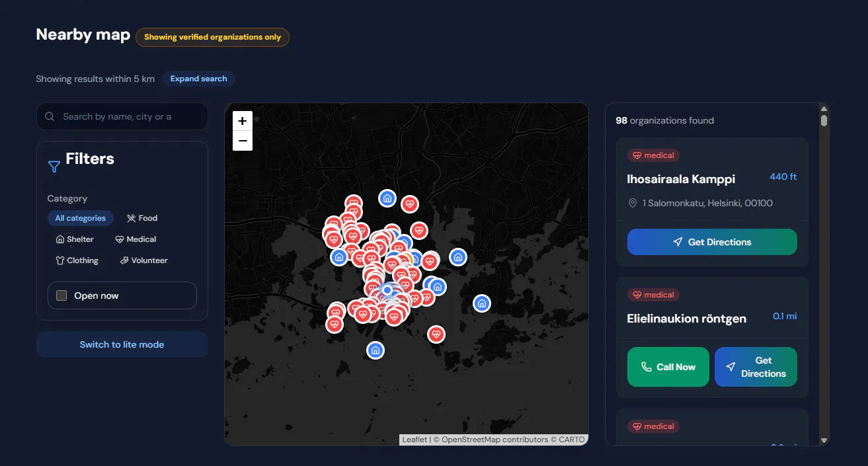Open the Leaflet attribution link
The image size is (868, 466).
pos(414,440)
